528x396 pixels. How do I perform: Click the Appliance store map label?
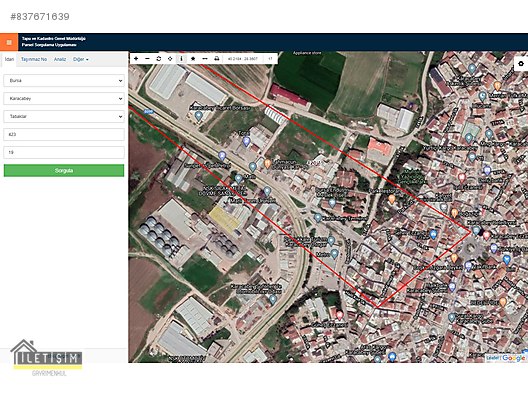(307, 53)
